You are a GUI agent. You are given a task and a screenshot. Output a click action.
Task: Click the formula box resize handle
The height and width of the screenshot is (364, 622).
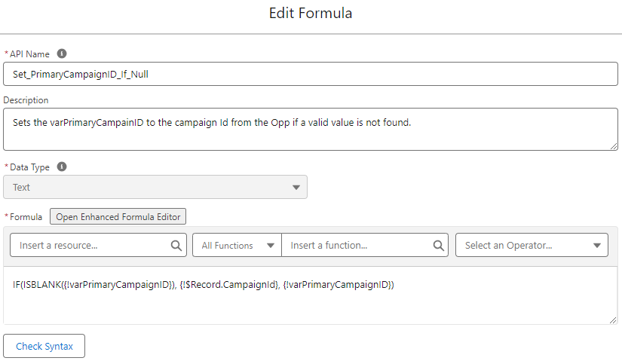tap(613, 320)
